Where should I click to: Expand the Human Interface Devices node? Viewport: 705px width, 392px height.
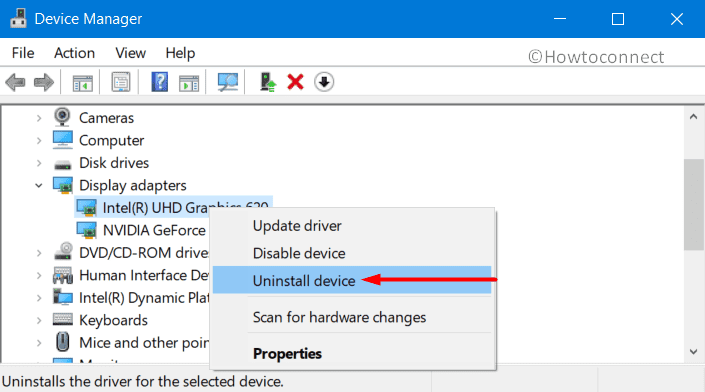point(39,276)
